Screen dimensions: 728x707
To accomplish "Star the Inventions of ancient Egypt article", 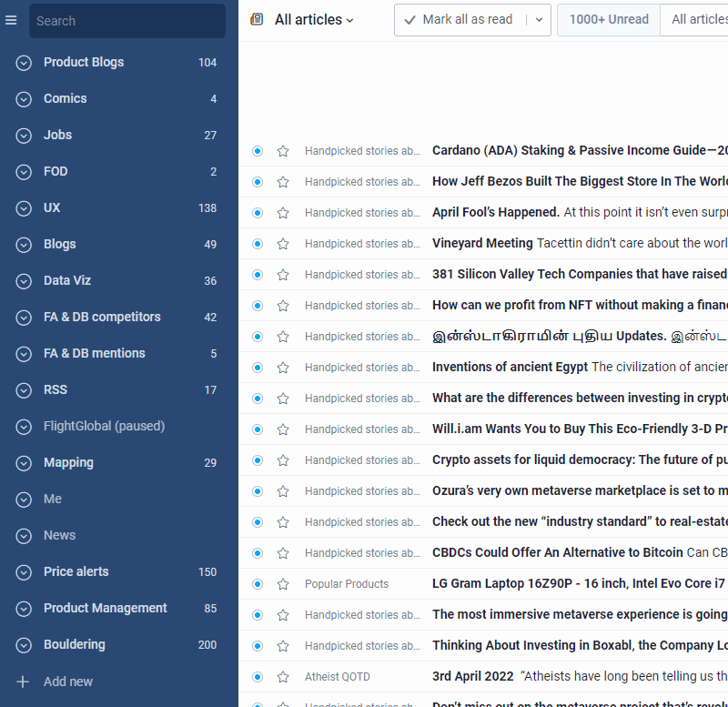I will pyautogui.click(x=283, y=367).
